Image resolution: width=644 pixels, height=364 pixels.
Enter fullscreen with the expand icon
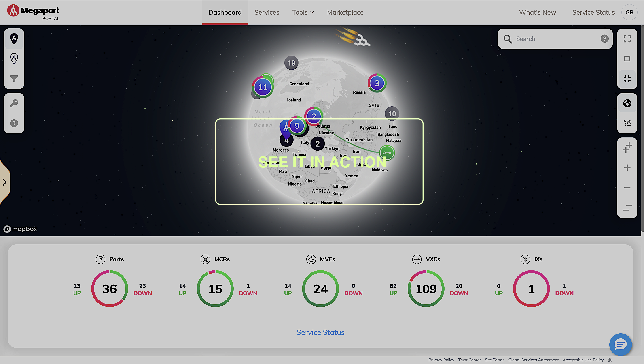(627, 39)
